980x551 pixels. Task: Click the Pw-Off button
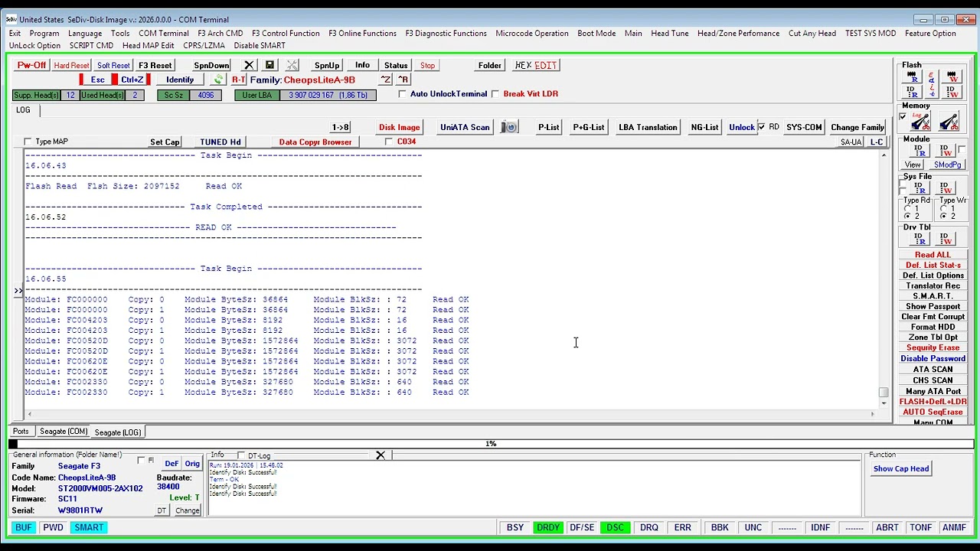[31, 65]
